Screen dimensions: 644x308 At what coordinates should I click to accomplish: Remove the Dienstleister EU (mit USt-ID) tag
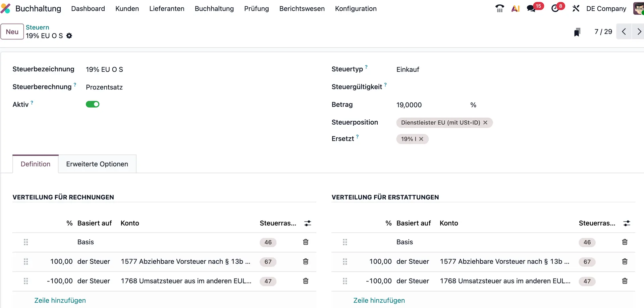click(x=486, y=123)
